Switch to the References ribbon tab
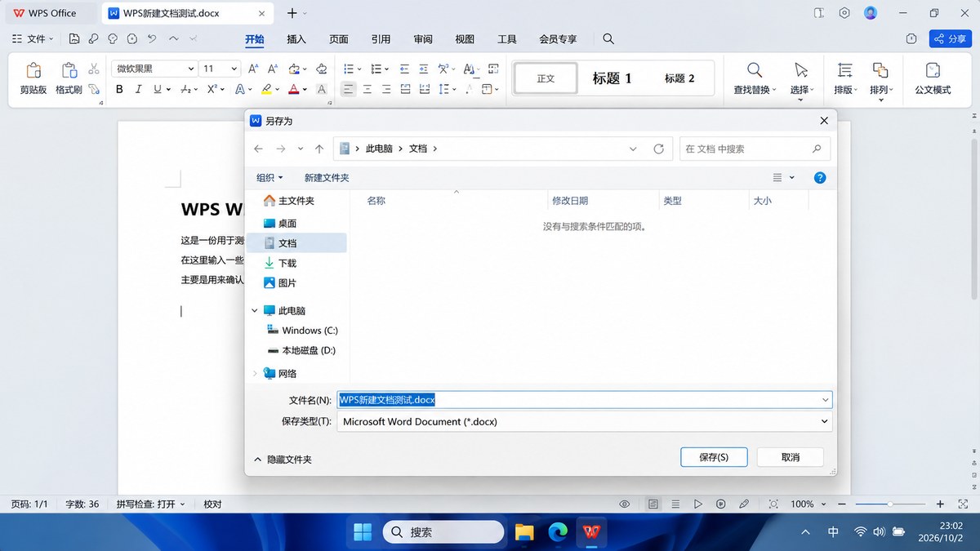The width and height of the screenshot is (980, 551). (x=381, y=38)
